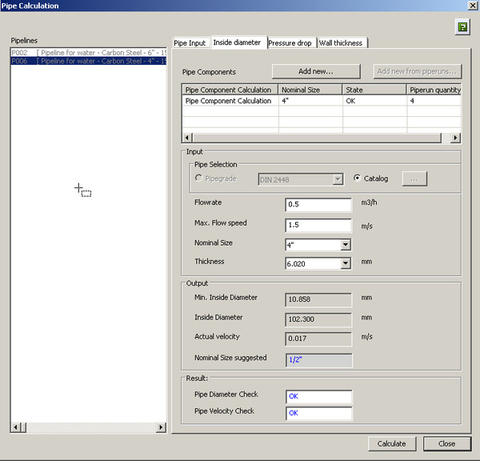Switch to the Pressure drop tab
This screenshot has height=461, width=480.
click(290, 43)
